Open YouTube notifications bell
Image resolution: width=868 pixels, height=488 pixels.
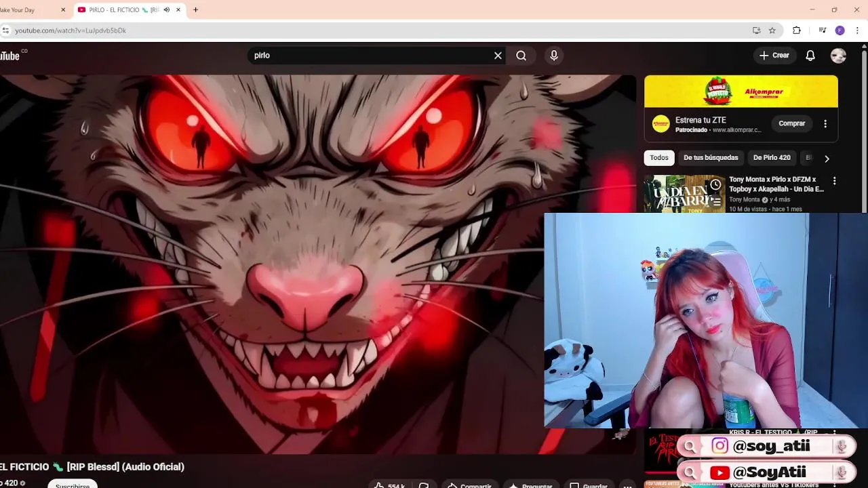(810, 56)
